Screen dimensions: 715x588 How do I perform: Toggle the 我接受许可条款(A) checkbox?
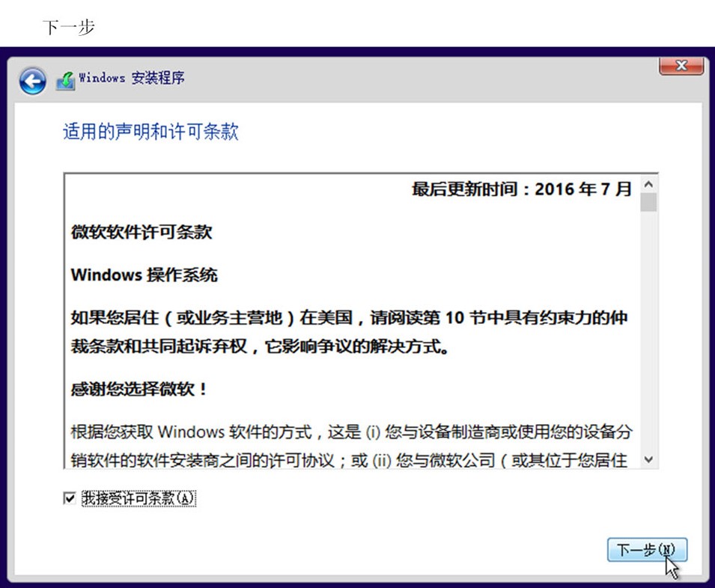pyautogui.click(x=70, y=497)
